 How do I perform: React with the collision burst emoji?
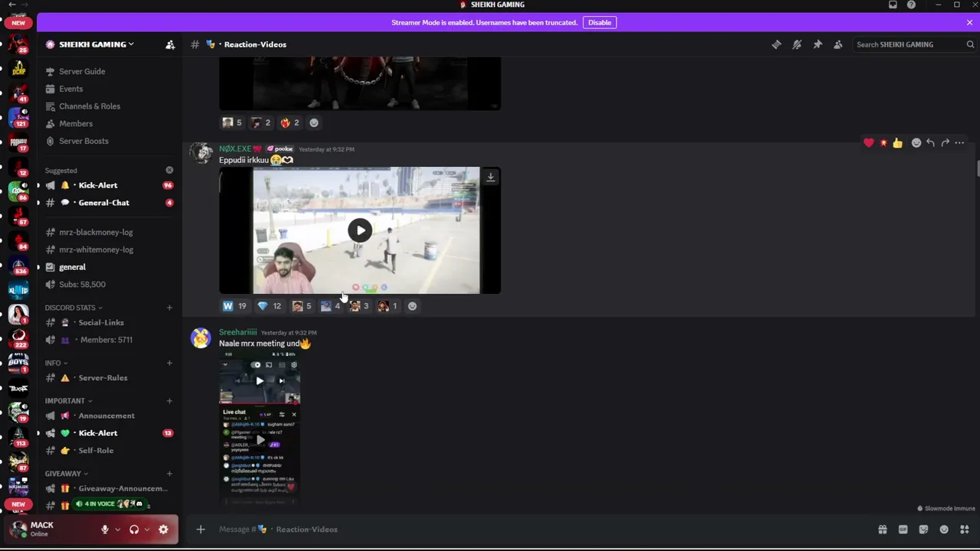pos(884,143)
